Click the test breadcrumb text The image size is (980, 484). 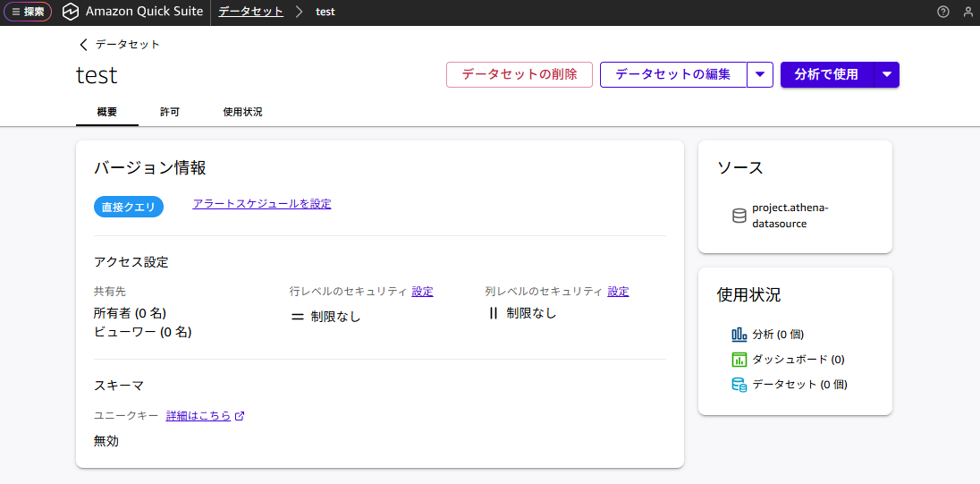click(x=325, y=12)
